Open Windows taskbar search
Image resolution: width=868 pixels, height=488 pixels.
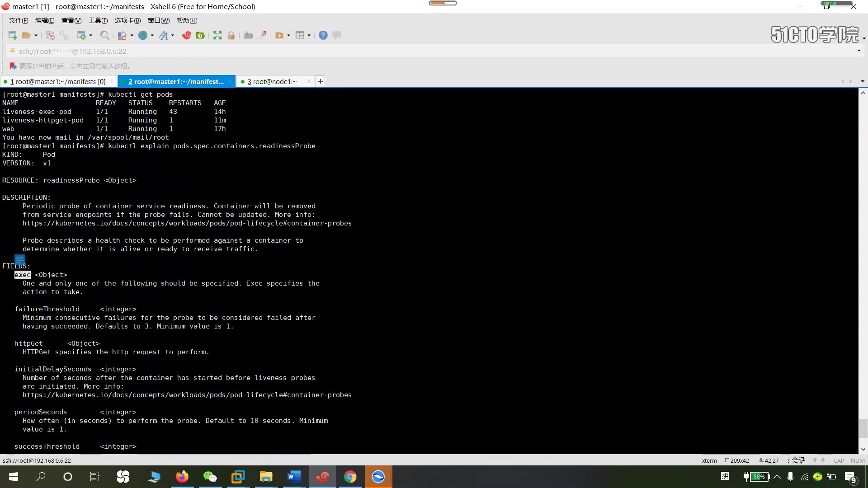coord(41,477)
